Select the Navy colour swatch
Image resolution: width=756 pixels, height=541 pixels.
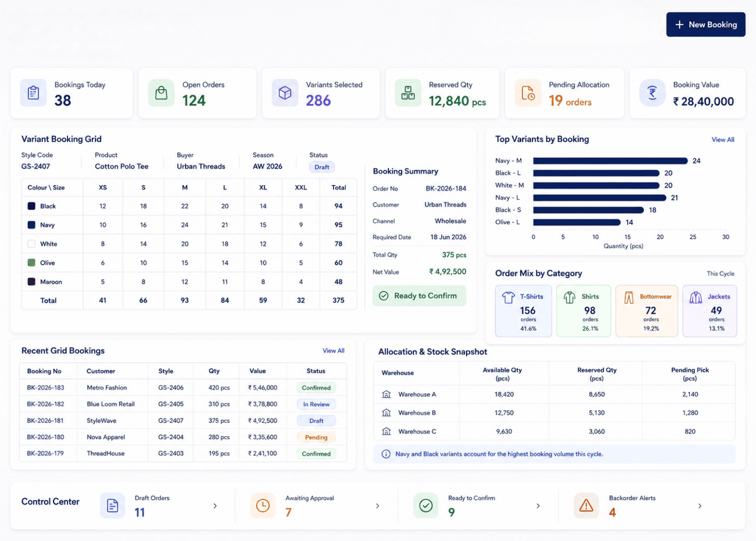tap(31, 225)
